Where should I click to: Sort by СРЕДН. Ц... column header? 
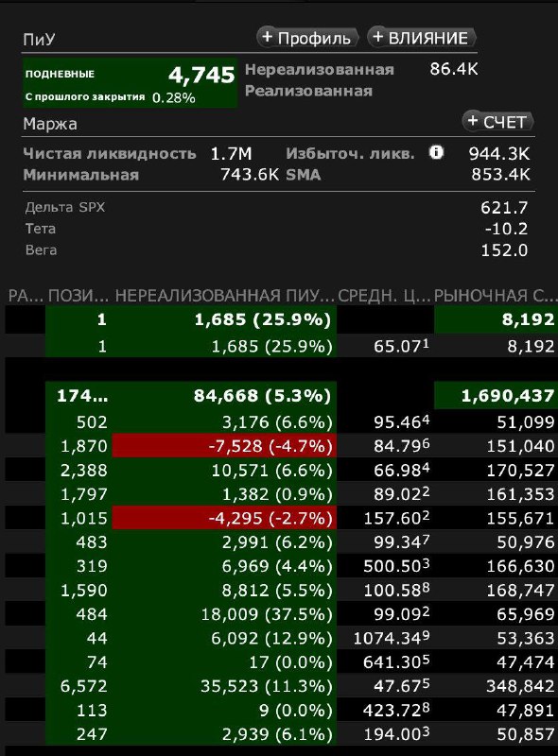tap(384, 296)
